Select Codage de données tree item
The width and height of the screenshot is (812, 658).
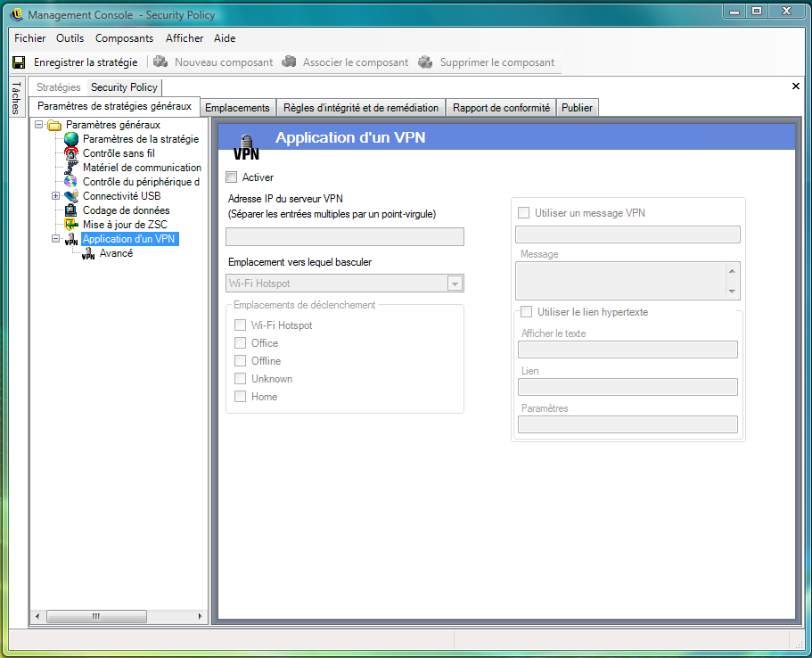click(x=127, y=210)
